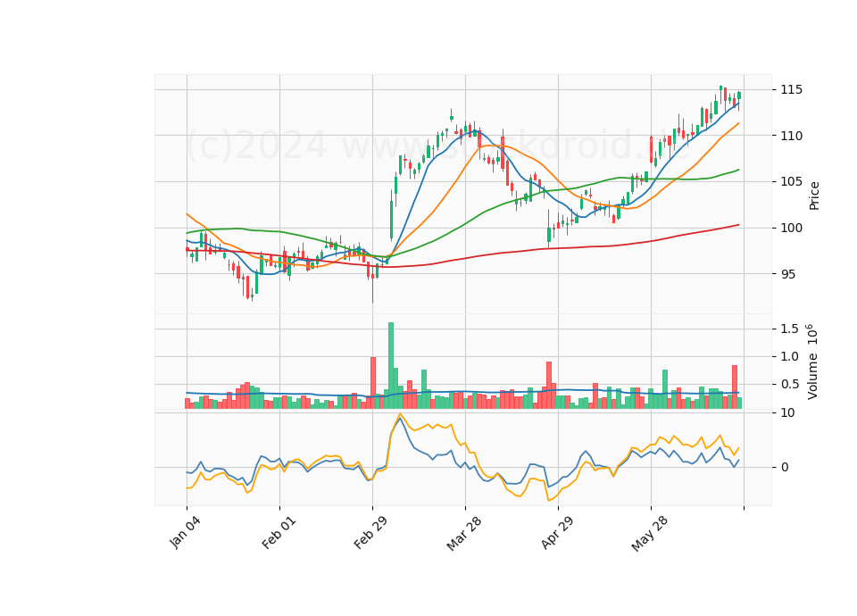
Task: Click the 'Feb 01' date label
Action: click(279, 532)
